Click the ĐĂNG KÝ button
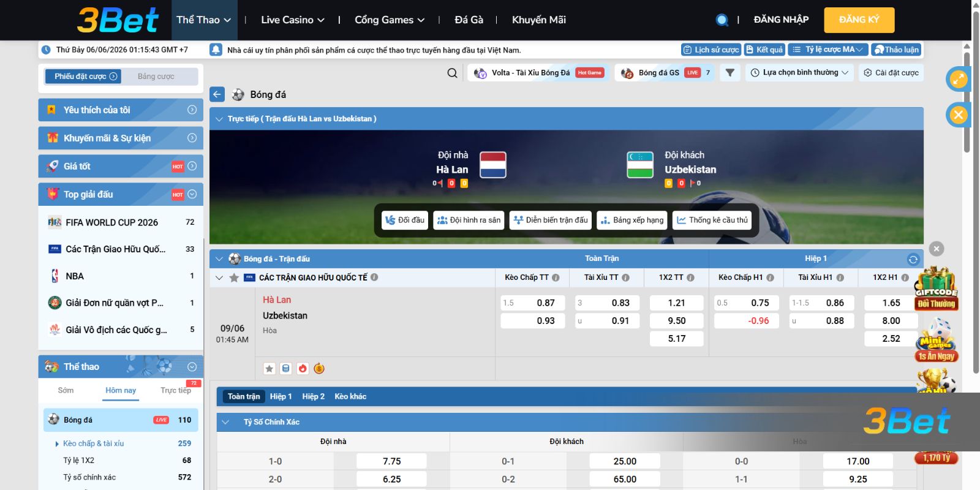The height and width of the screenshot is (490, 980). pos(859,20)
